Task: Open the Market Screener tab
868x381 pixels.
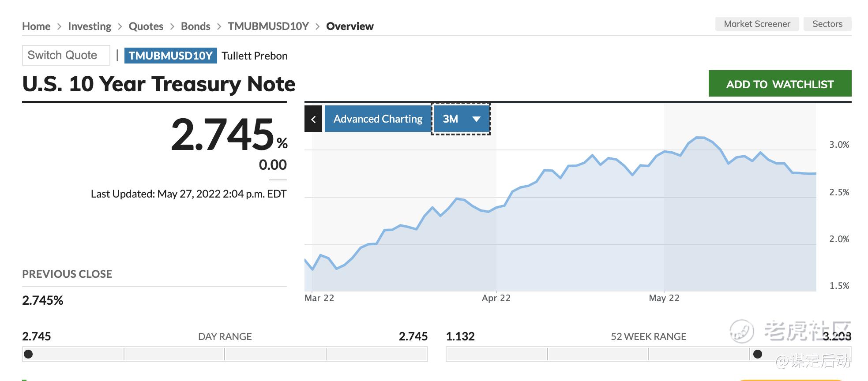Action: pos(757,24)
